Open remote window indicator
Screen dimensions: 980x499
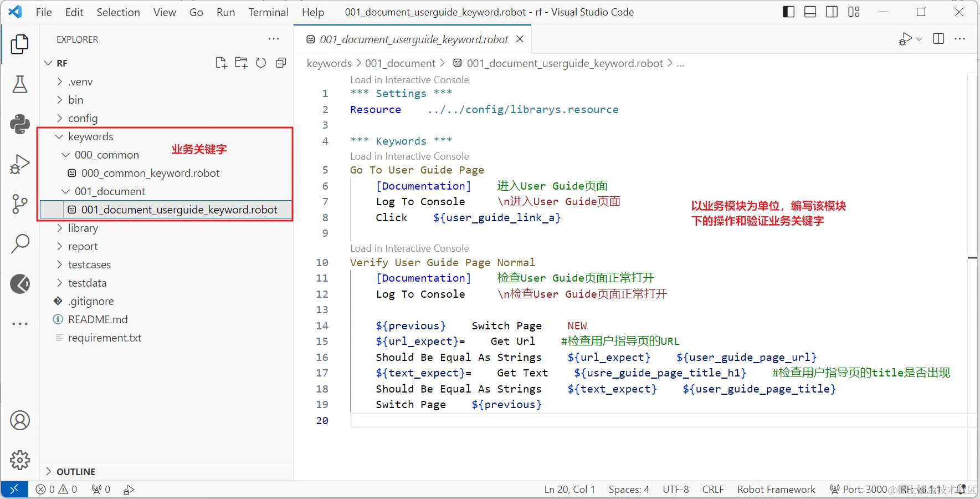click(14, 490)
